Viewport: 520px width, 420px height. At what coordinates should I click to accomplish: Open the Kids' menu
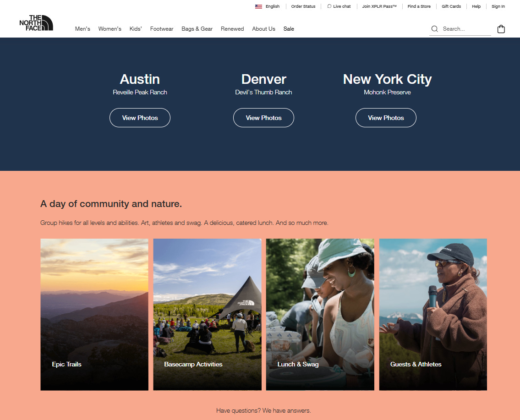pyautogui.click(x=136, y=29)
